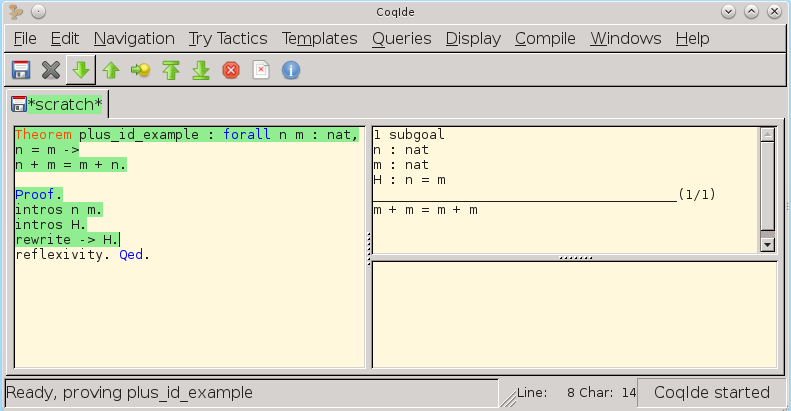Place cursor on line 'n + m = m + n.'
Screen dimensions: 791x411
pos(71,165)
